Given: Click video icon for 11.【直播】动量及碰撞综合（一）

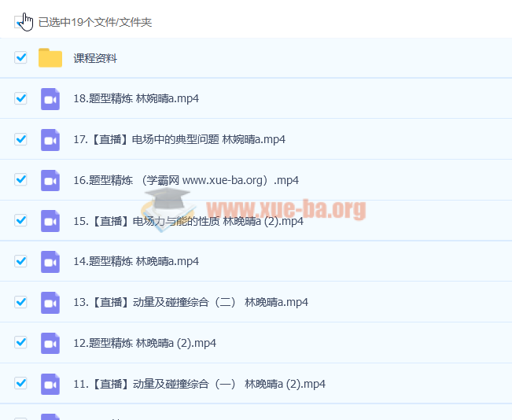Looking at the screenshot, I should pyautogui.click(x=50, y=385).
